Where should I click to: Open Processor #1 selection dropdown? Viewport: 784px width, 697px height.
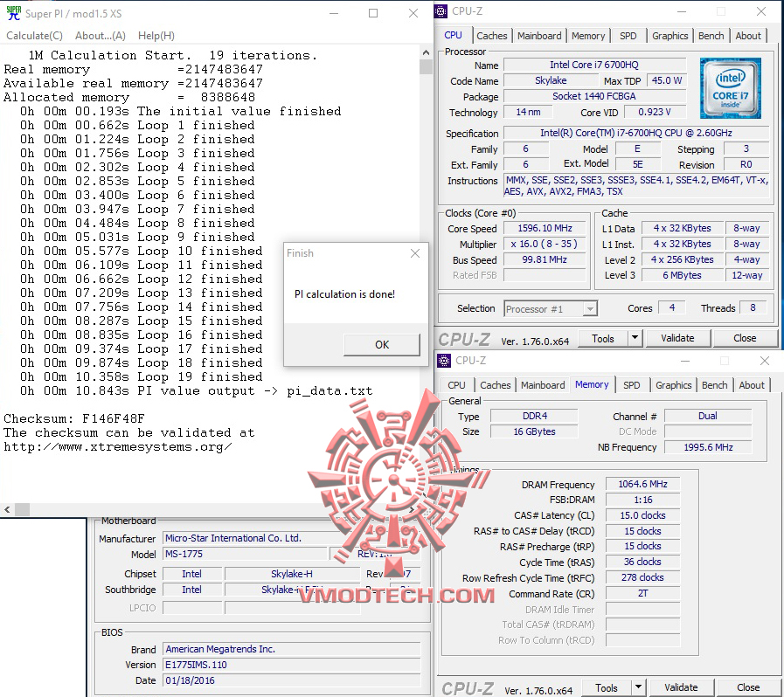(551, 309)
